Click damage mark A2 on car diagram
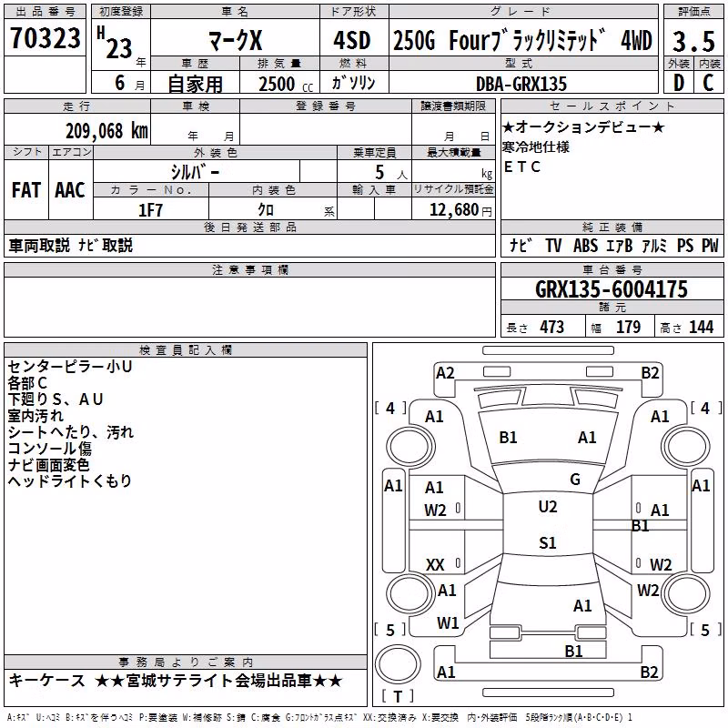Screen dimensions: 728x728 click(445, 373)
